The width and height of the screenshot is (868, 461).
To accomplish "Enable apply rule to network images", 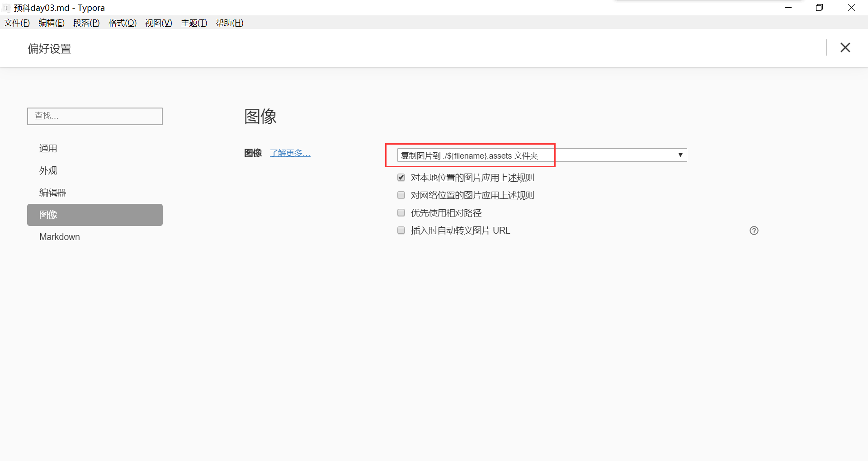I will click(401, 195).
